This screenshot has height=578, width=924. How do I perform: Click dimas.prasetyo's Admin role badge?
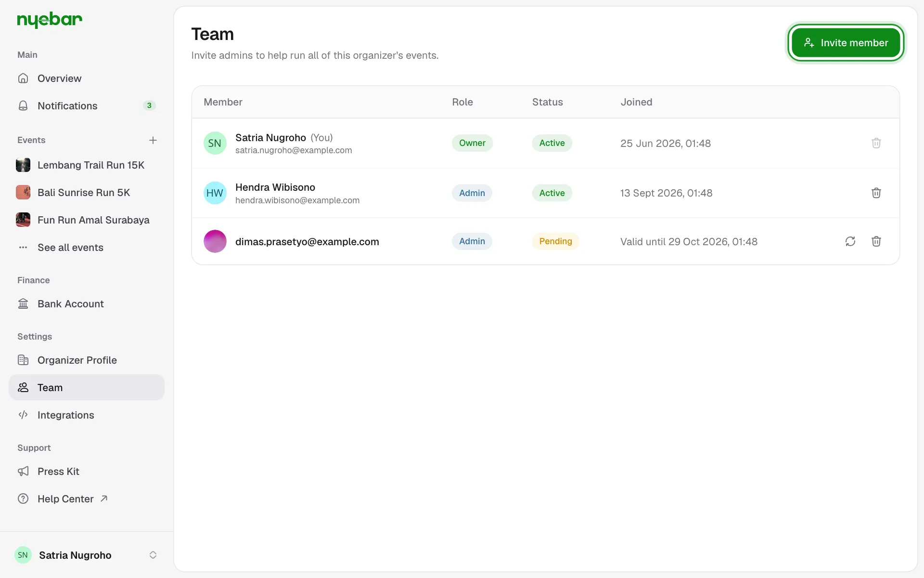(472, 241)
